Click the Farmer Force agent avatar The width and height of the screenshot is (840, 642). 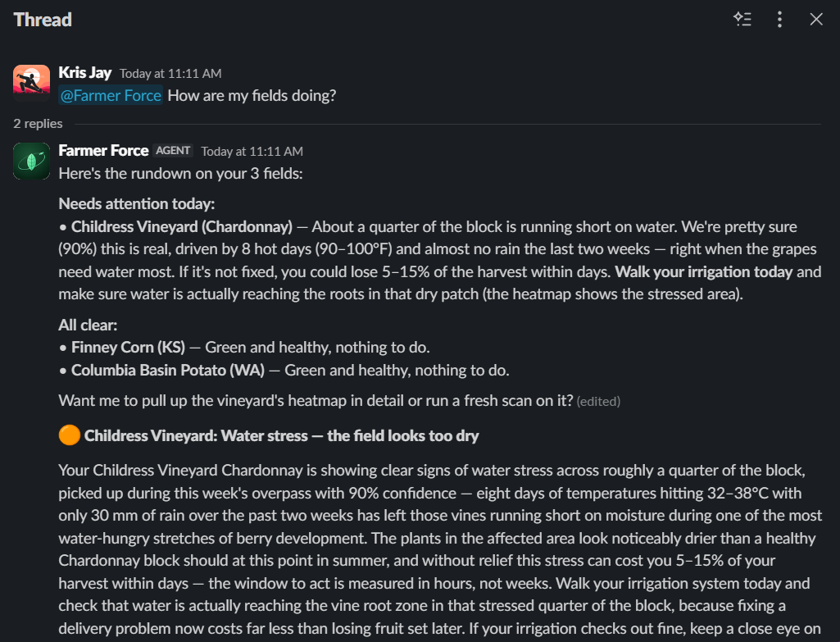pyautogui.click(x=32, y=161)
